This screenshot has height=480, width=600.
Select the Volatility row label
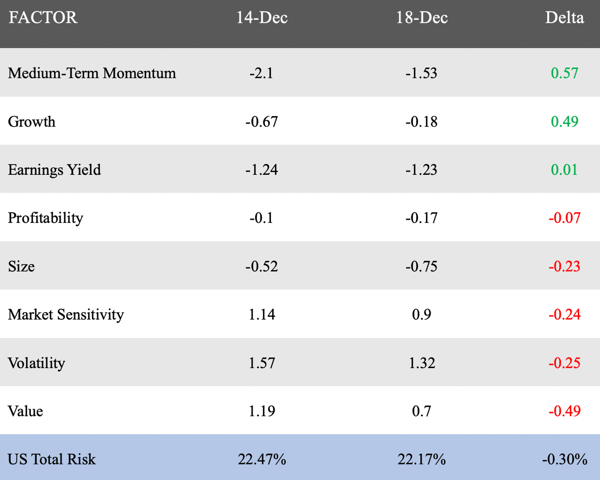36,362
